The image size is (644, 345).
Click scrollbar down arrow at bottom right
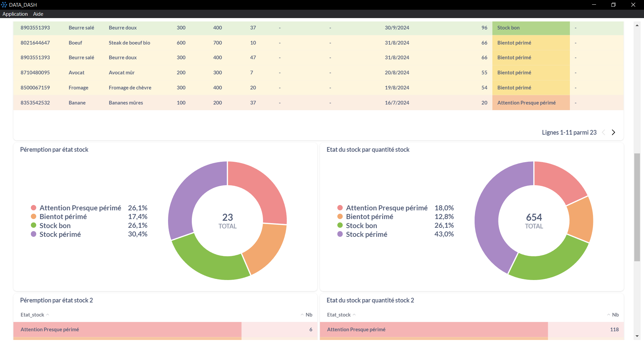point(637,336)
